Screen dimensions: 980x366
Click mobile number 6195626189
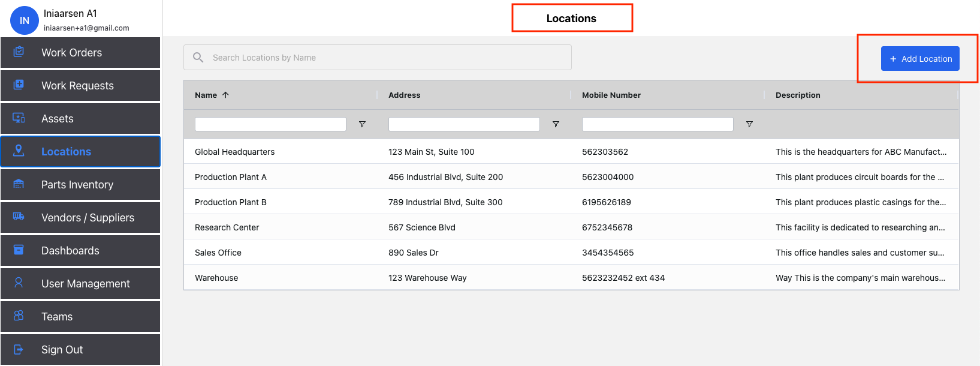607,202
